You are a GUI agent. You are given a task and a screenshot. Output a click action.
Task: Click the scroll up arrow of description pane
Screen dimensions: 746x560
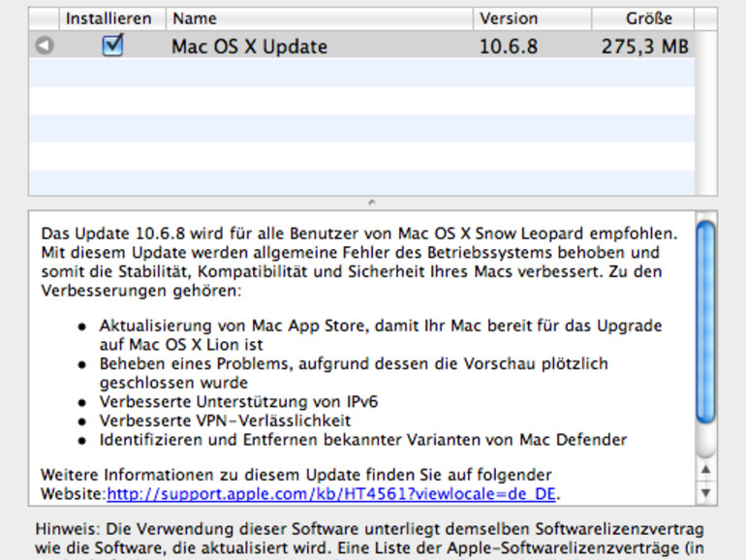pyautogui.click(x=706, y=470)
